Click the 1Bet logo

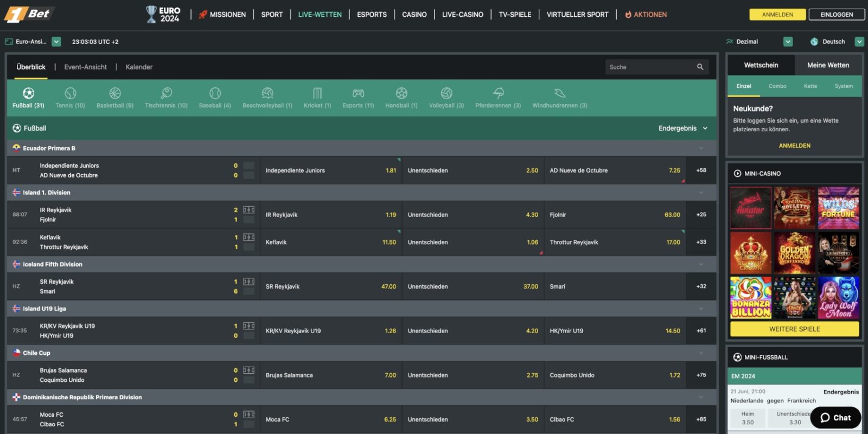[28, 14]
